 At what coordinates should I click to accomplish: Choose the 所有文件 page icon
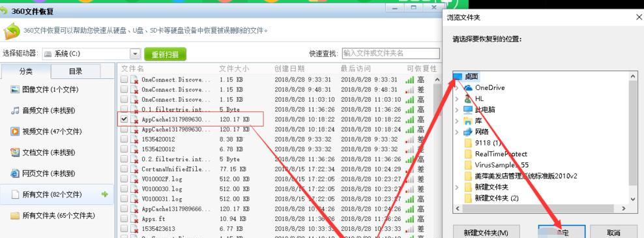click(15, 194)
